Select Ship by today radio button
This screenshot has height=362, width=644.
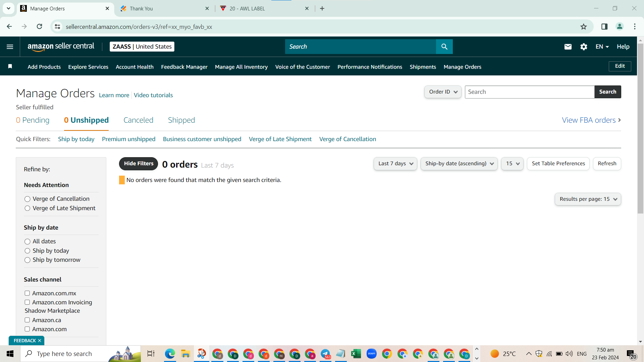(28, 251)
